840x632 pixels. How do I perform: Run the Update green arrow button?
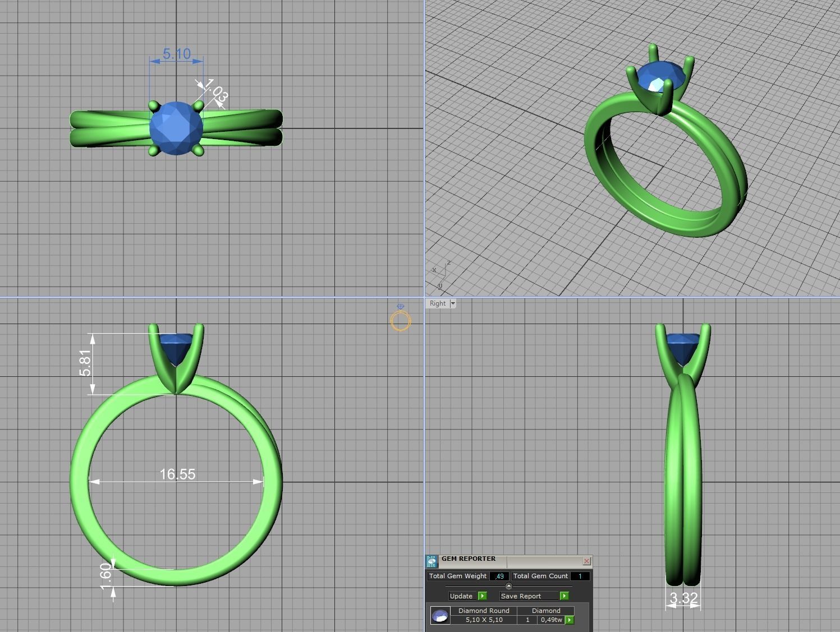pos(482,596)
